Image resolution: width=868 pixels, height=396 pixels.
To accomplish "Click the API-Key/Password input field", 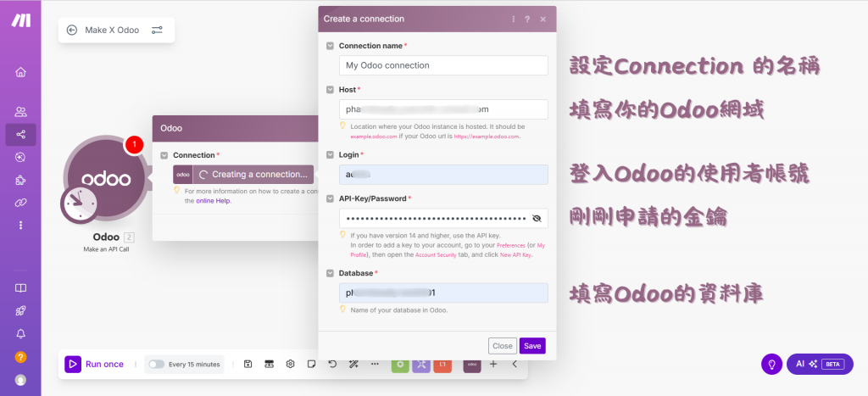I will click(443, 218).
